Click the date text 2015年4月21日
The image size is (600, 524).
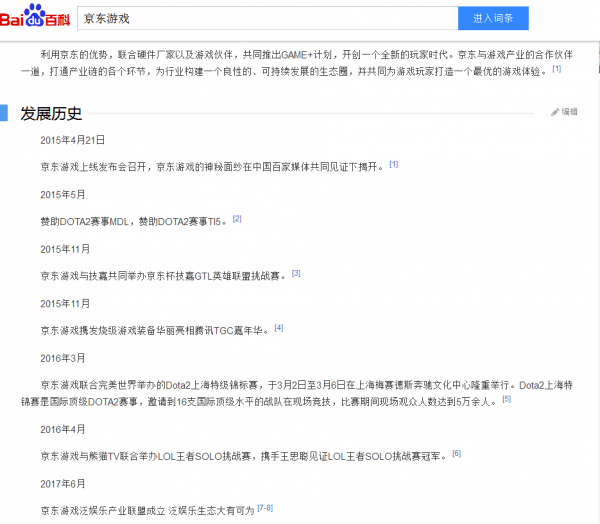(72, 140)
